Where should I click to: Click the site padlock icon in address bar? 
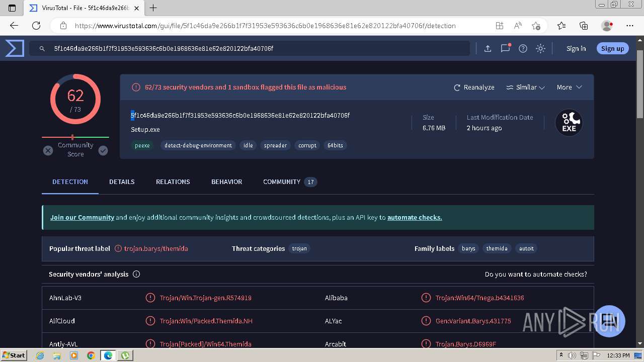coord(63,26)
